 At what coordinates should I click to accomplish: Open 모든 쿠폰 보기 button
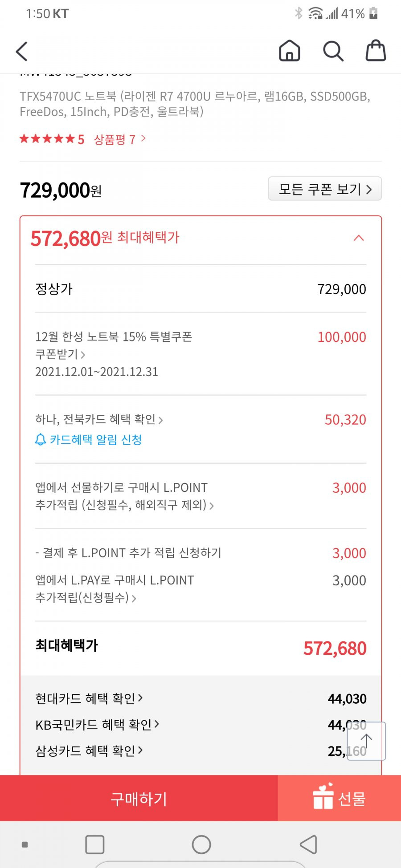click(325, 189)
